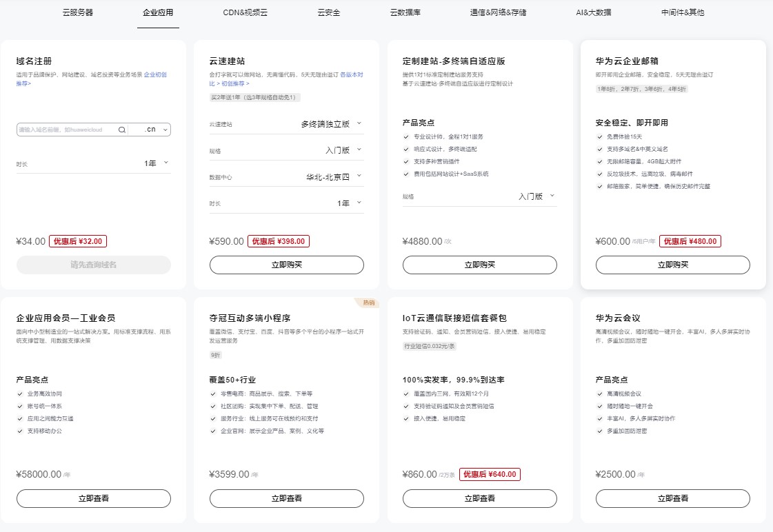Select the 企业应用 tab
Screen dimensions: 773x532
(x=158, y=12)
